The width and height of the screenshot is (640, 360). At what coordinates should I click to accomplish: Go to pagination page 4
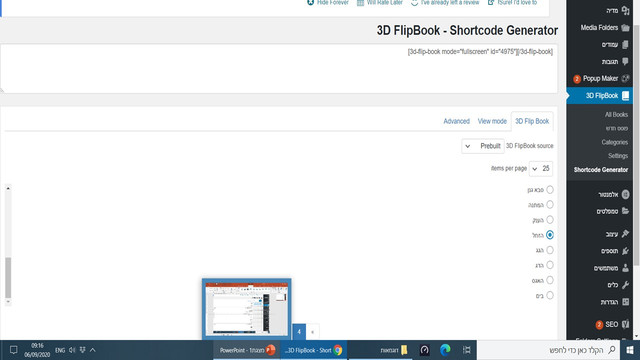(x=299, y=332)
